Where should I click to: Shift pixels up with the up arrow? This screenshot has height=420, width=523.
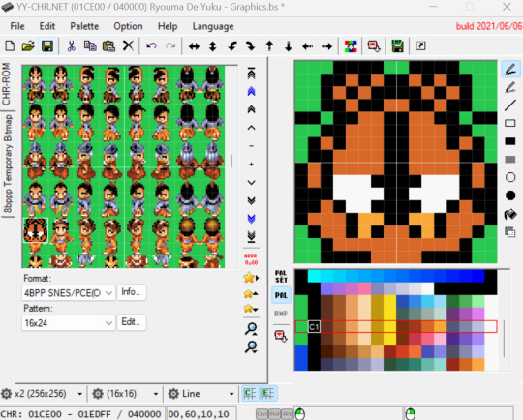click(x=269, y=46)
